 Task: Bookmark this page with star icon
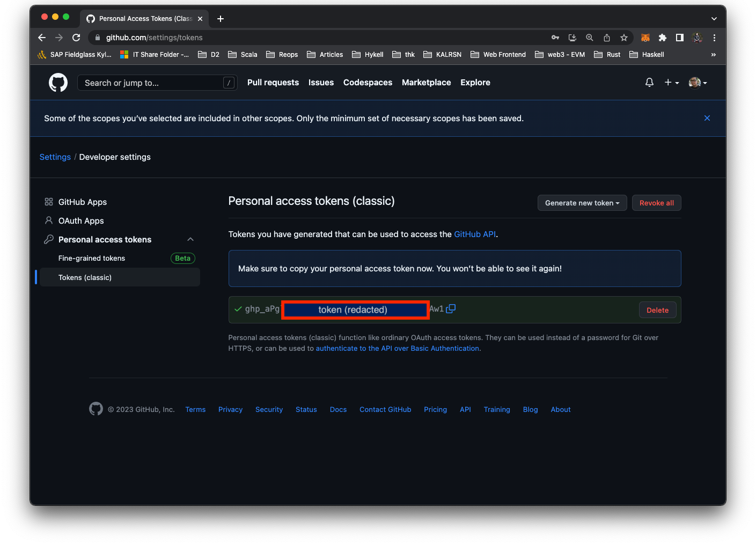(624, 38)
